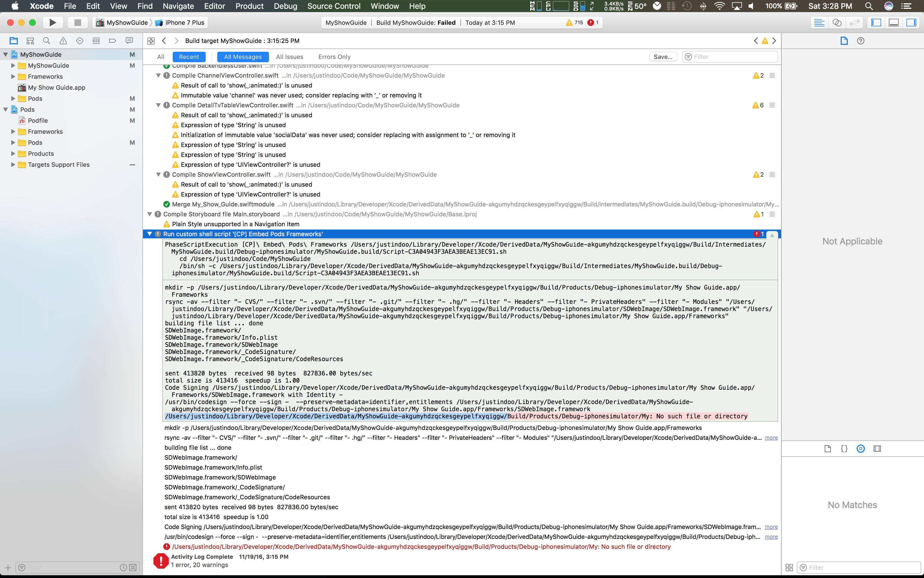Choose the iPhone 7 Plus destination
The height and width of the screenshot is (578, 924).
[x=180, y=23]
